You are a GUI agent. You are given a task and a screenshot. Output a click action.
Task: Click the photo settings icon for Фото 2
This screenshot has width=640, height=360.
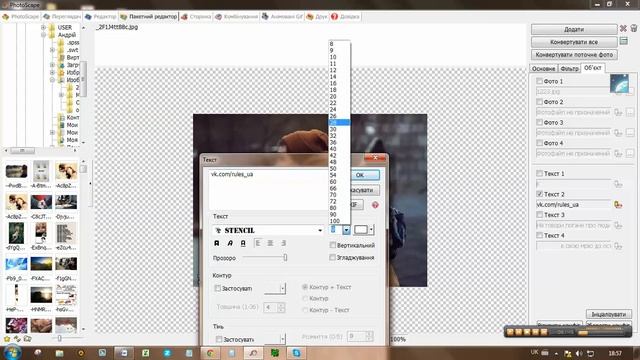click(x=618, y=112)
